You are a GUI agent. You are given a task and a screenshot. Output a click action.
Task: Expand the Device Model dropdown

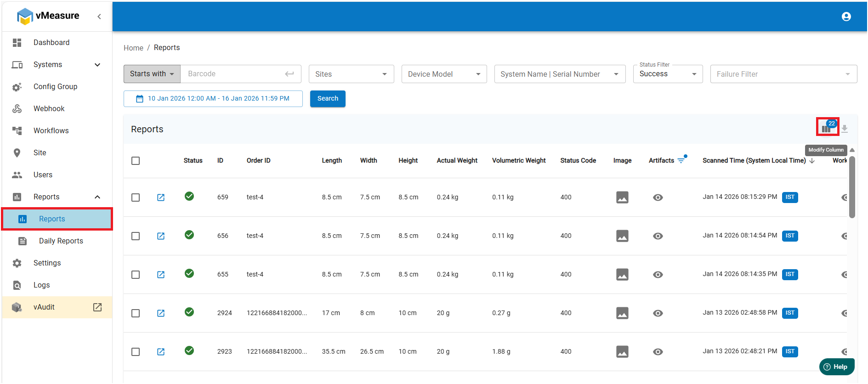444,74
